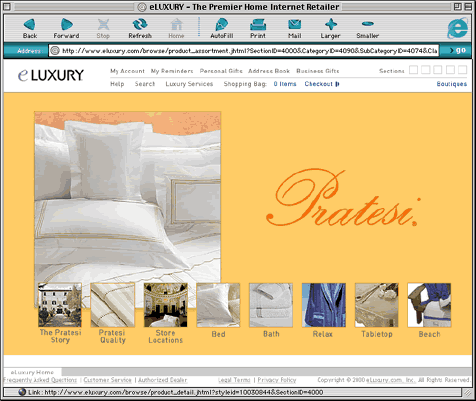Screen dimensions: 476x401
Task: Select the Bath category thumbnail
Action: click(271, 305)
